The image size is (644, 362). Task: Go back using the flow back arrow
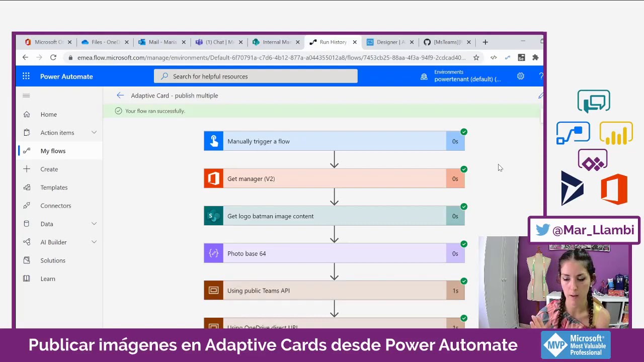pos(120,96)
